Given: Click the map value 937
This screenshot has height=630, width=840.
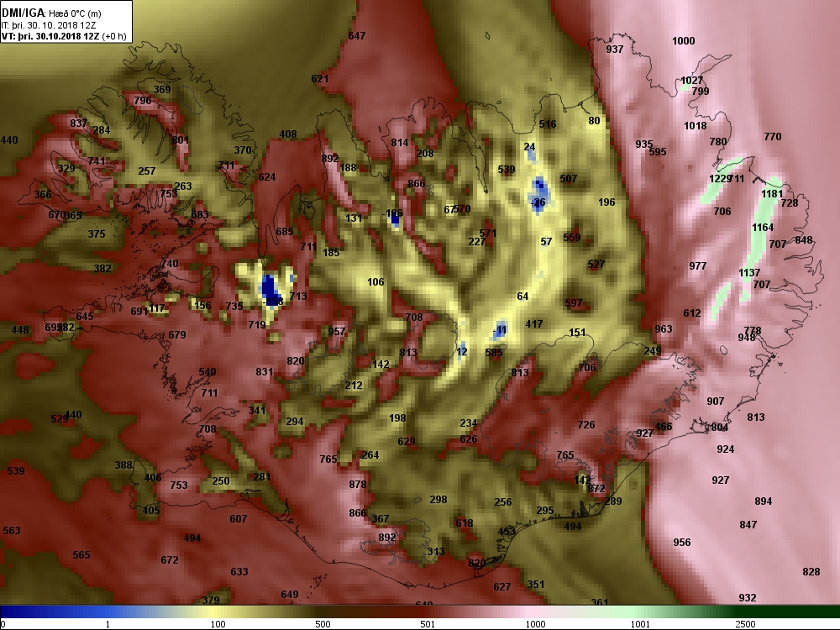Looking at the screenshot, I should (615, 50).
